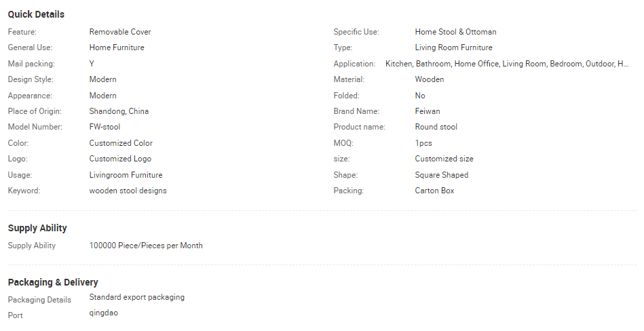Click the Packaging & Delivery heading
This screenshot has height=331, width=644.
pyautogui.click(x=53, y=282)
